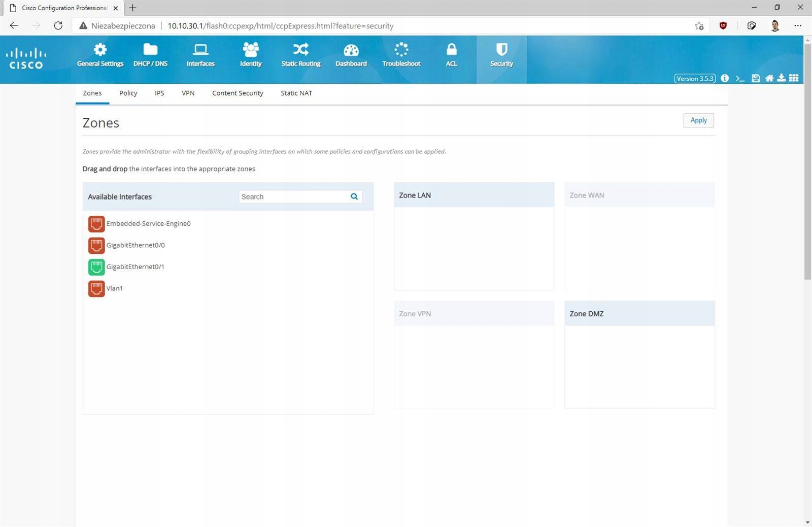Click the floppy disk save icon
This screenshot has height=527, width=812.
pos(756,78)
